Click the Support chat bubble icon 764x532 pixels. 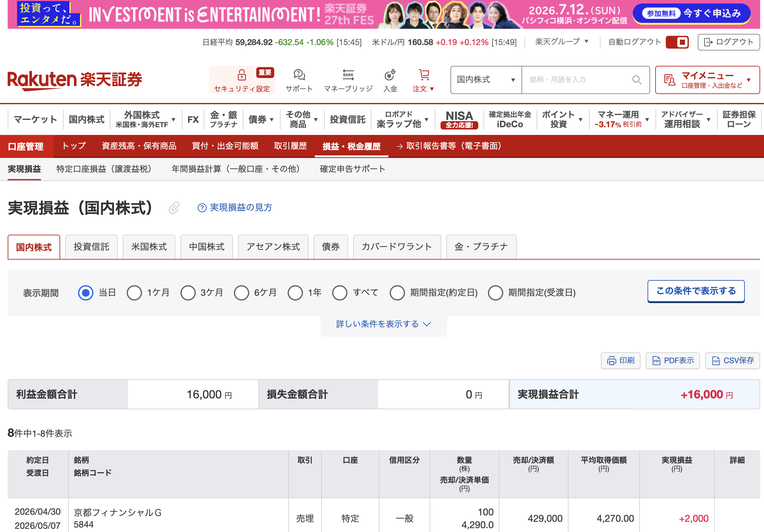pyautogui.click(x=299, y=75)
